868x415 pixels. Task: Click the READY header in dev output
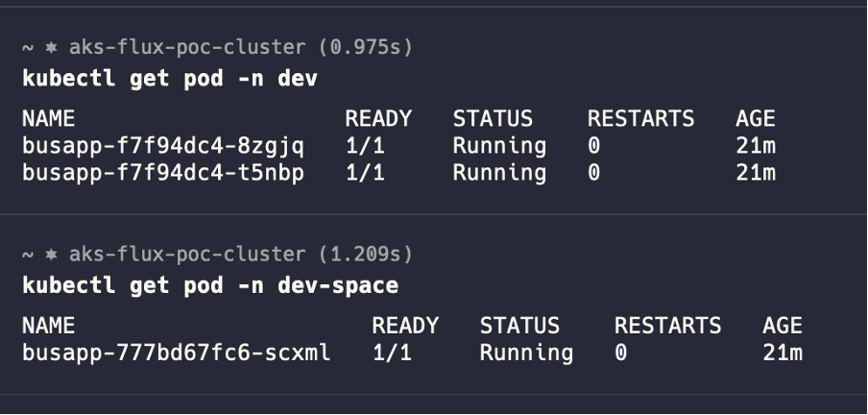pos(378,118)
